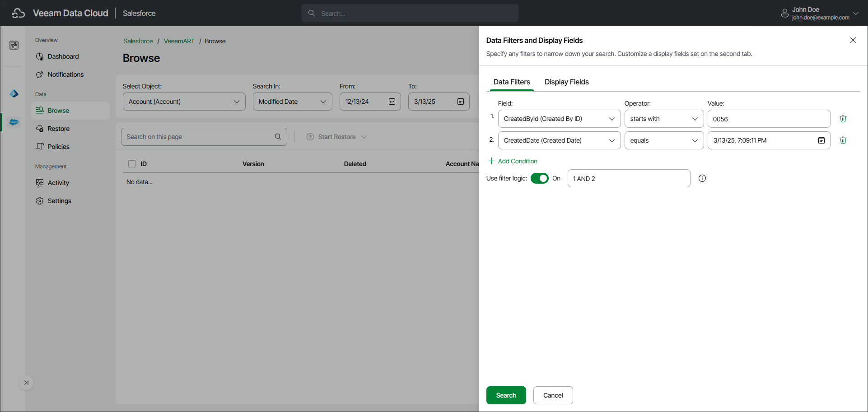Screen dimensions: 868x412
Task: Click the Cancel button
Action: click(553, 395)
